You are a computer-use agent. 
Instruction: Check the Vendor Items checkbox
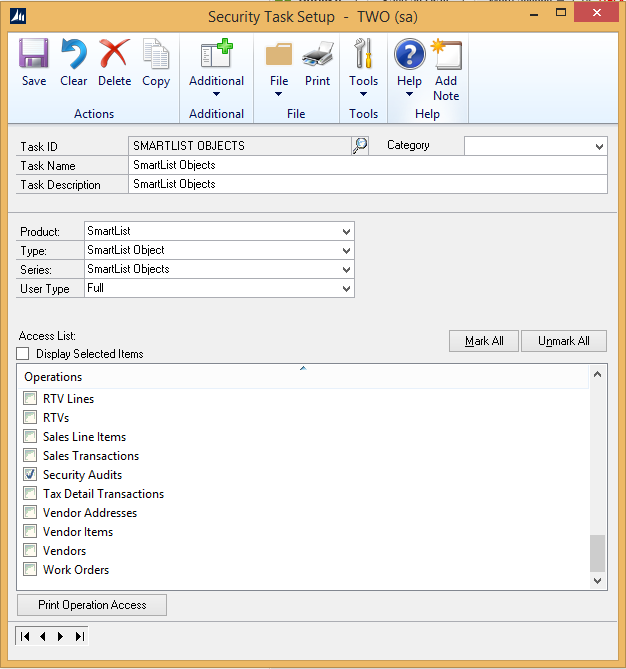click(x=30, y=532)
